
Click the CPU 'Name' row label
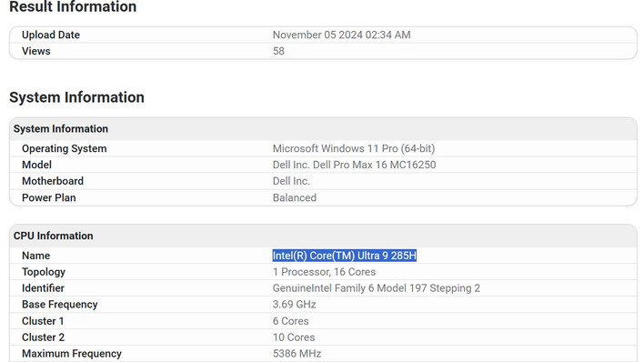point(35,256)
